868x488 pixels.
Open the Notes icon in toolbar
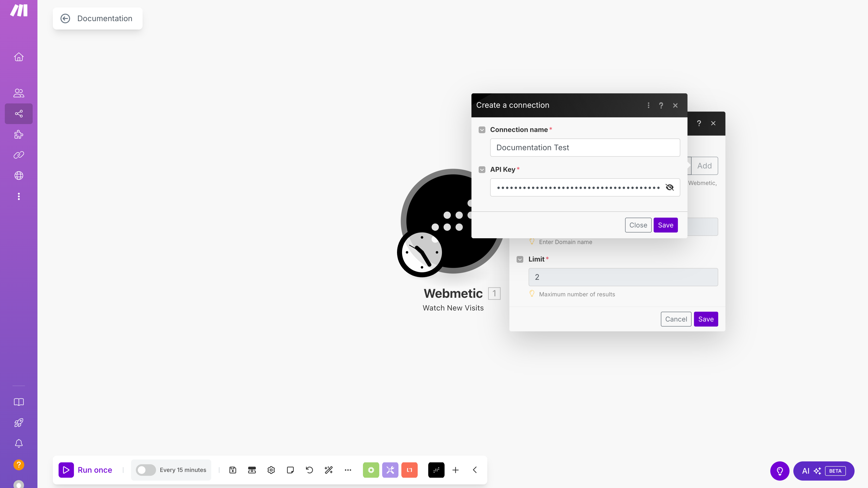tap(290, 470)
